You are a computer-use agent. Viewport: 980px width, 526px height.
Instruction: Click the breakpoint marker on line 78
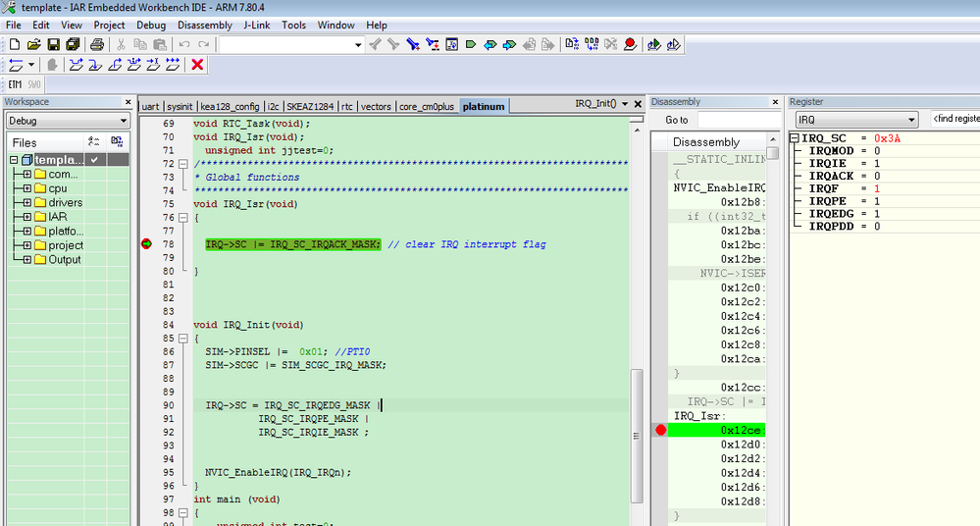tap(147, 244)
